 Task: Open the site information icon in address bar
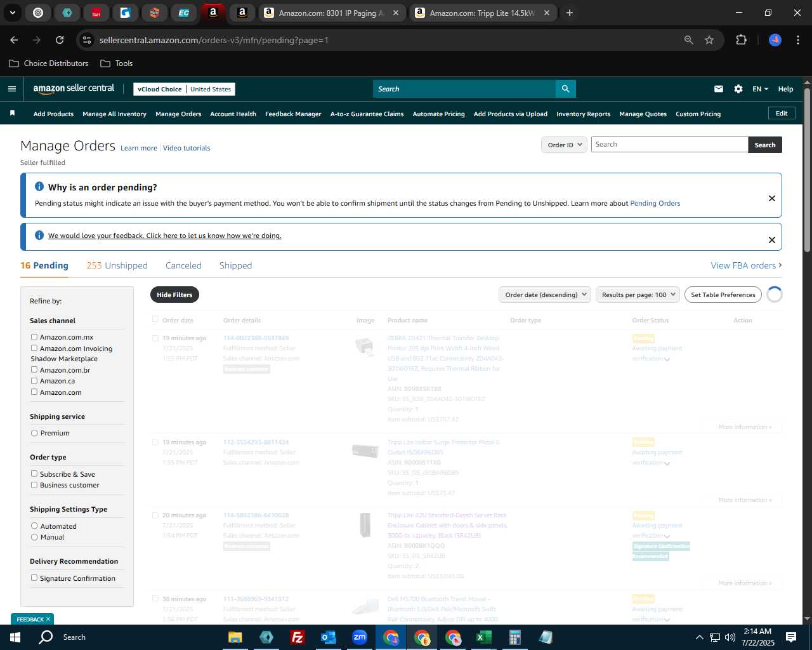click(x=88, y=40)
